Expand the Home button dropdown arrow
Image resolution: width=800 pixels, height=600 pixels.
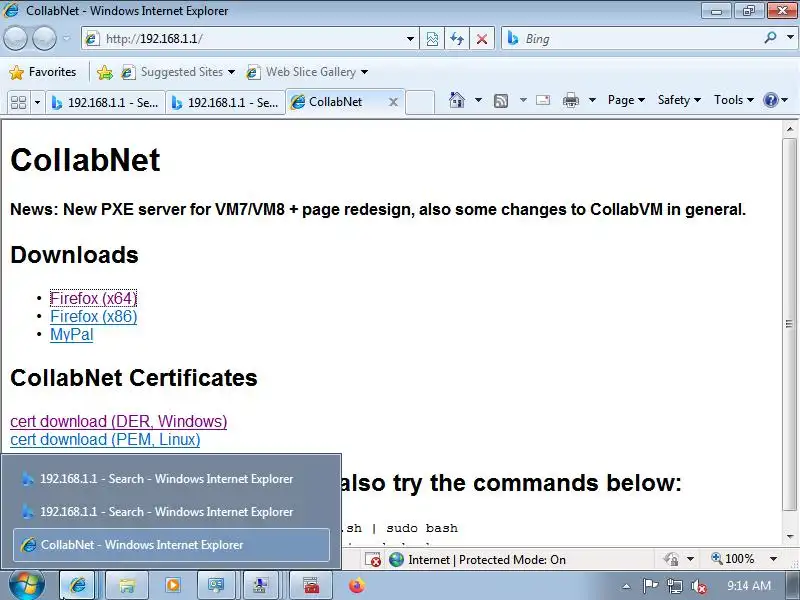[x=478, y=100]
